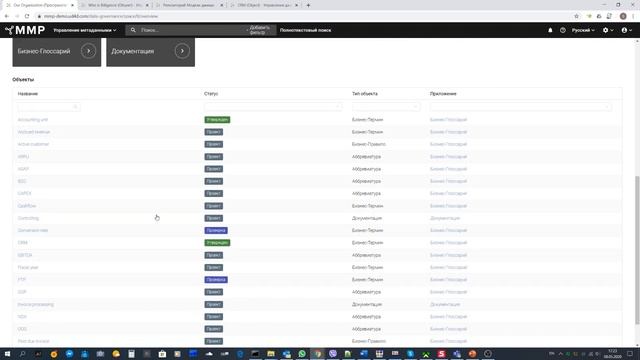640x360 pixels.
Task: Open Viber from the taskbar
Action: click(333, 354)
